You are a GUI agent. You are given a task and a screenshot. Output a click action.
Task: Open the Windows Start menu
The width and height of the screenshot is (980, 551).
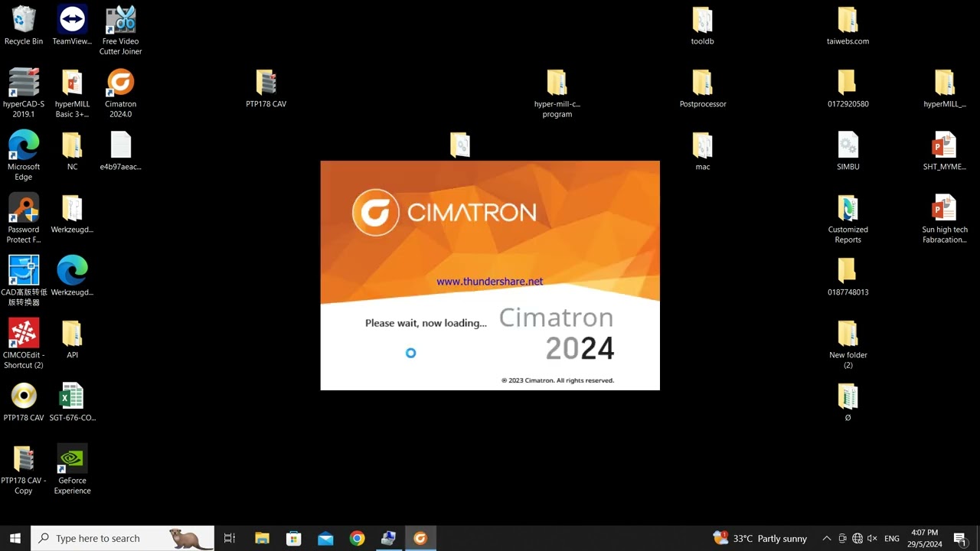(15, 538)
